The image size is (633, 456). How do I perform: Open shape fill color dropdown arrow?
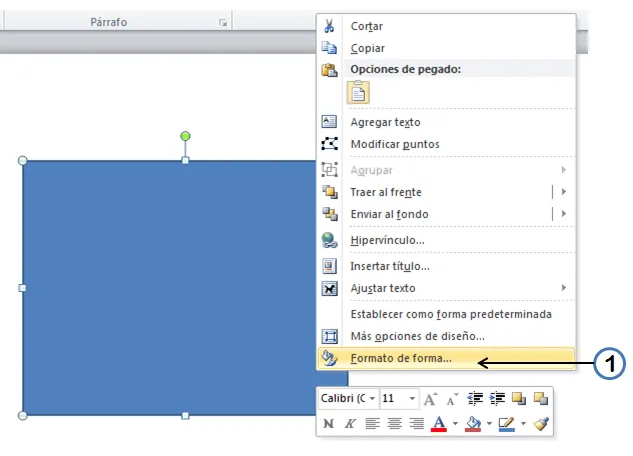tap(489, 423)
